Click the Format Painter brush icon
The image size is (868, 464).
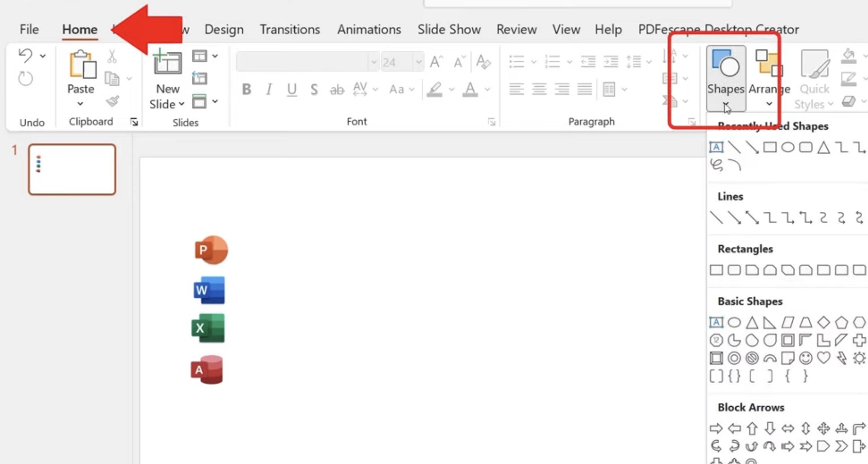pyautogui.click(x=113, y=101)
